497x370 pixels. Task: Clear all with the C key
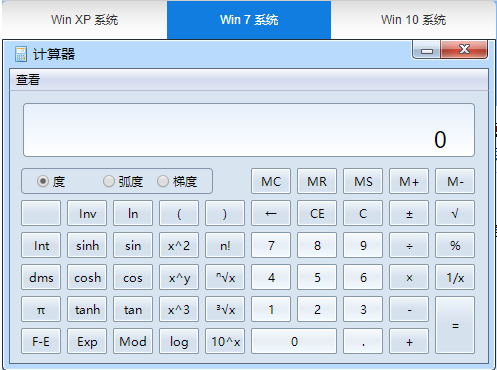click(363, 213)
